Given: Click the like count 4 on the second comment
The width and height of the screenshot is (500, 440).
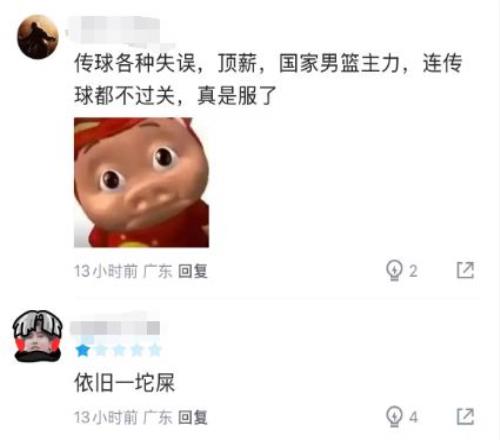Looking at the screenshot, I should tap(413, 417).
